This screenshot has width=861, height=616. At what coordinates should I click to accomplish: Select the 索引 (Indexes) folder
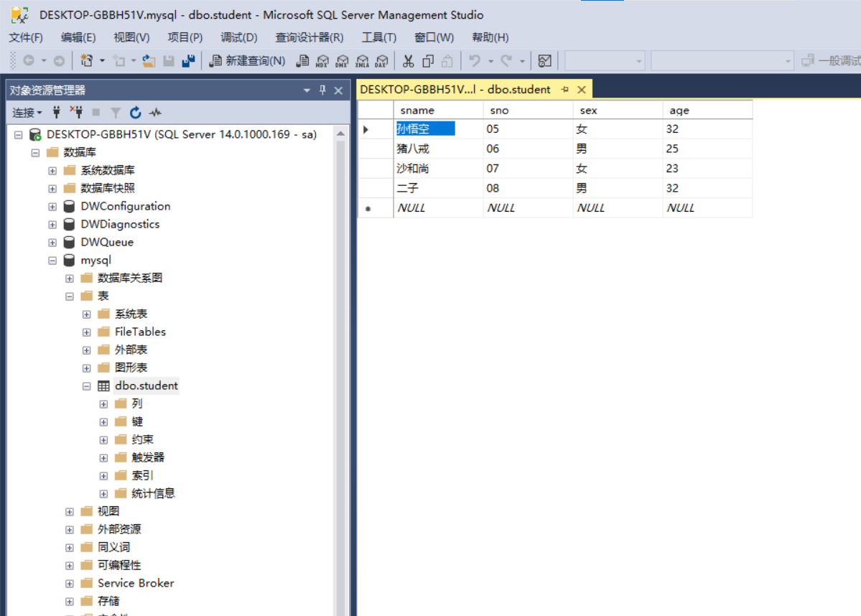coord(142,475)
